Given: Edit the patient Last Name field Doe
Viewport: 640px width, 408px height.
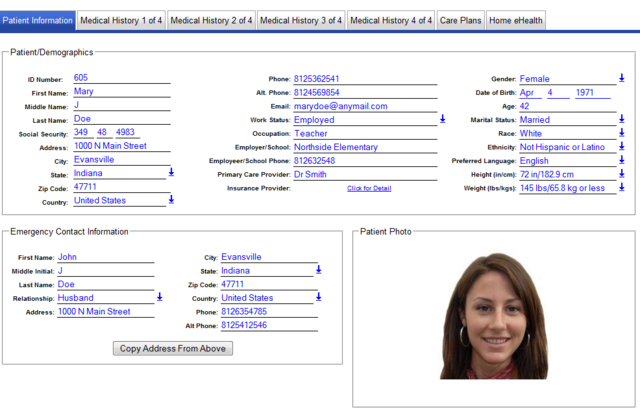Looking at the screenshot, I should 122,119.
